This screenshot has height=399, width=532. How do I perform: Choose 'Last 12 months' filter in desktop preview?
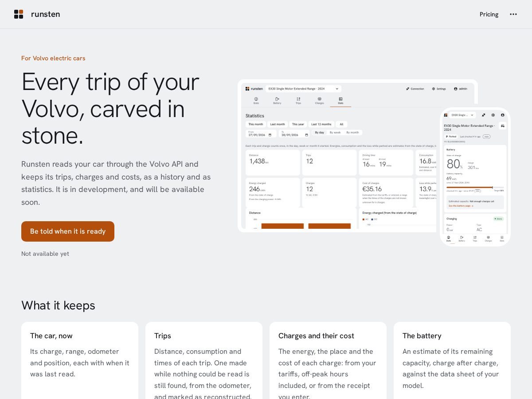(321, 124)
